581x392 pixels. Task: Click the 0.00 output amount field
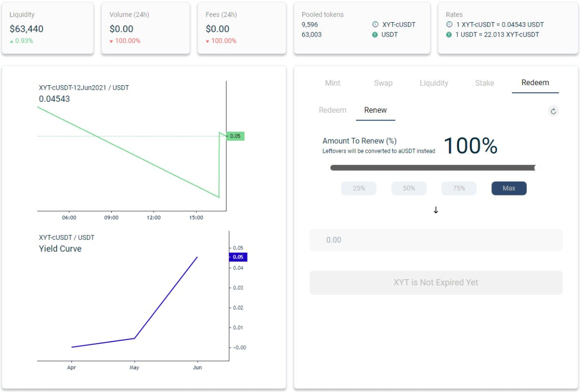coord(436,240)
